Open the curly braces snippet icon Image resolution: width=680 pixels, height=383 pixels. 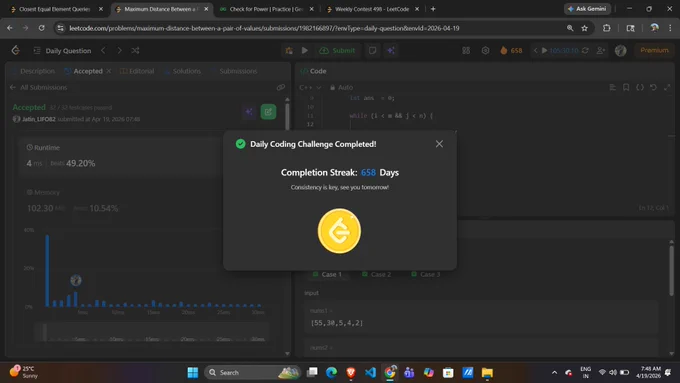(x=640, y=88)
